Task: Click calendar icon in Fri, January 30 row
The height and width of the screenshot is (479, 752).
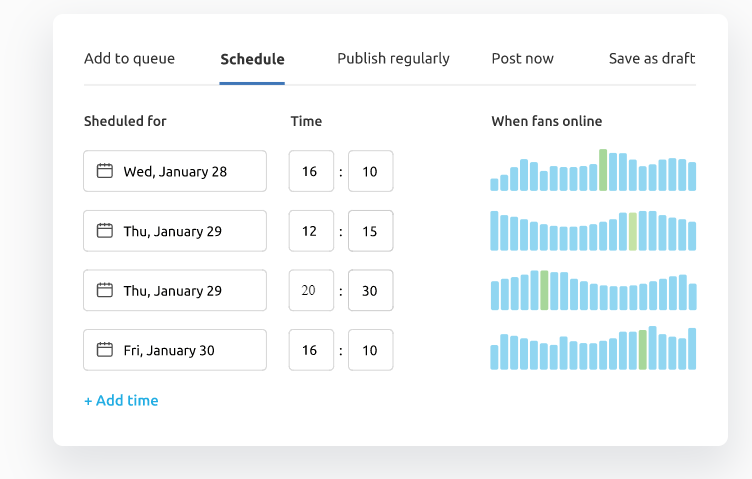Action: [x=104, y=350]
